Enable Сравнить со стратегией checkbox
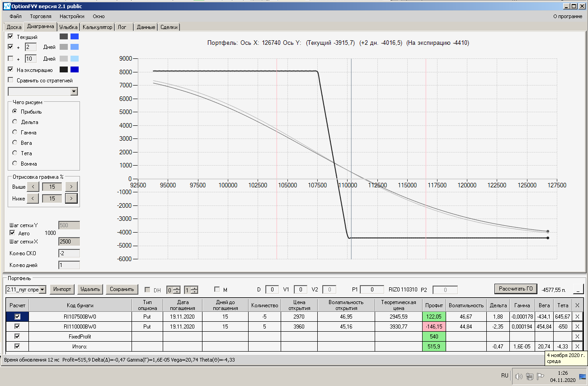Image resolution: width=588 pixels, height=386 pixels. [11, 80]
